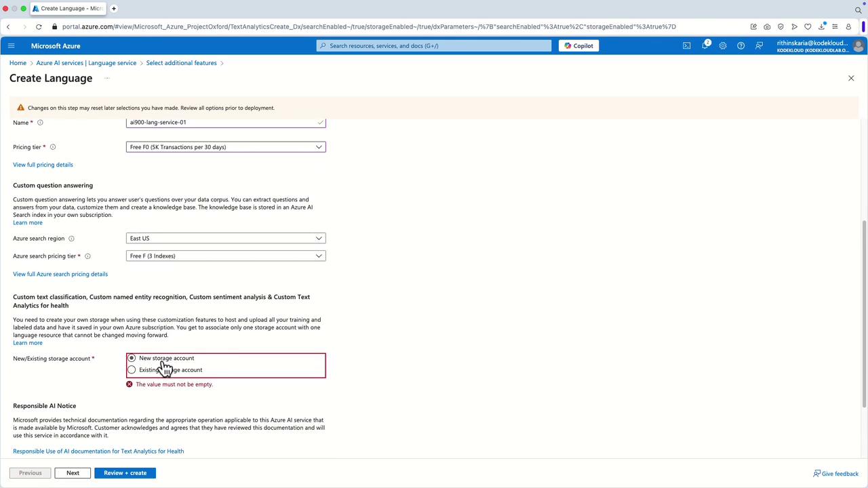
Task: Open Select additional features breadcrumb
Action: coord(181,63)
